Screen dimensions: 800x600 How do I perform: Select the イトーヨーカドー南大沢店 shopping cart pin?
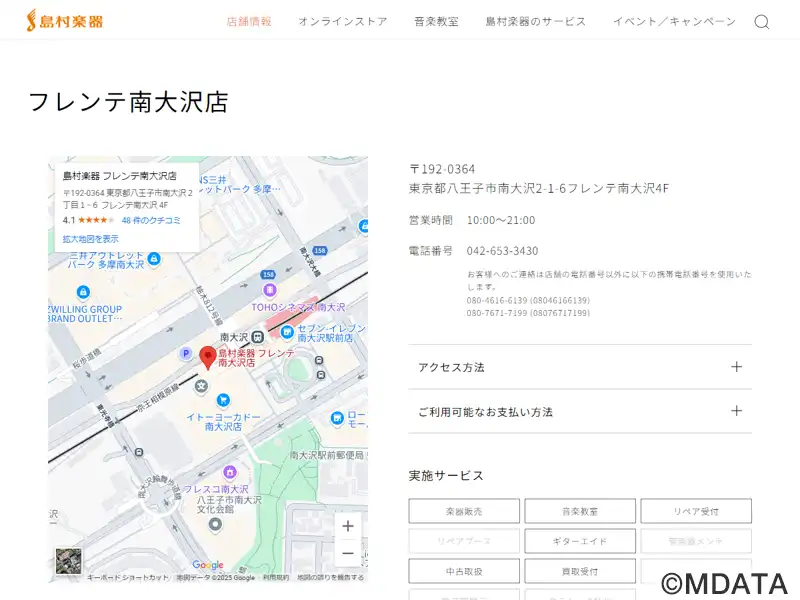tap(223, 400)
